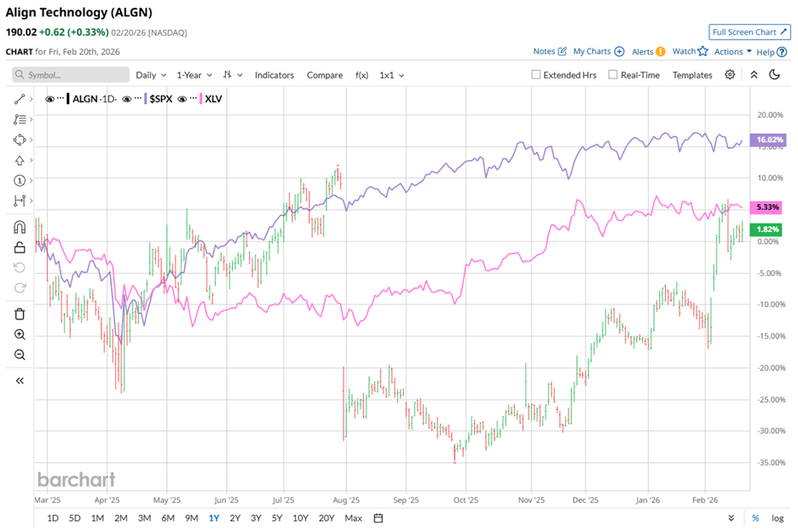Click the Symbol search input field
This screenshot has width=798, height=532.
click(x=68, y=75)
